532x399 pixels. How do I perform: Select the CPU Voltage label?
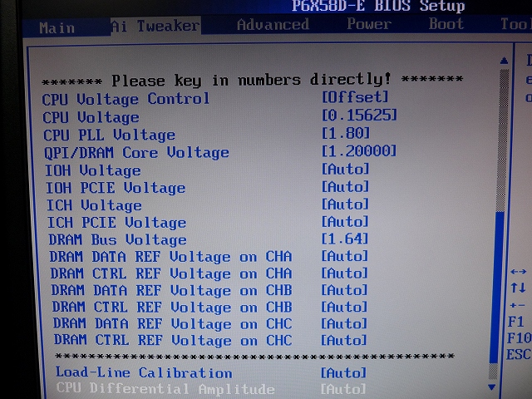pos(91,117)
